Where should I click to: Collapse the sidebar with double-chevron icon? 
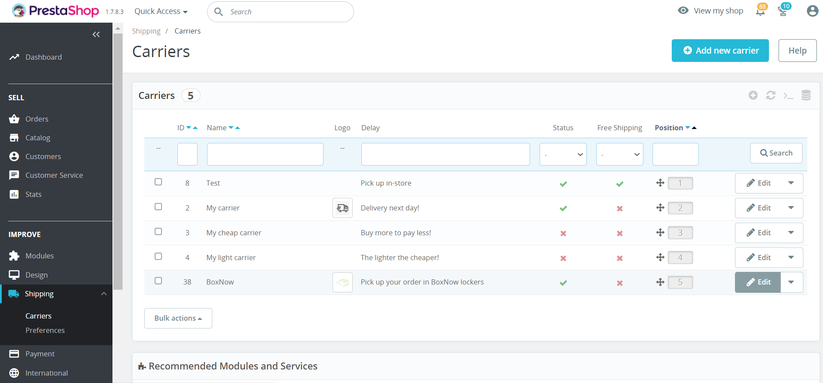[x=96, y=35]
